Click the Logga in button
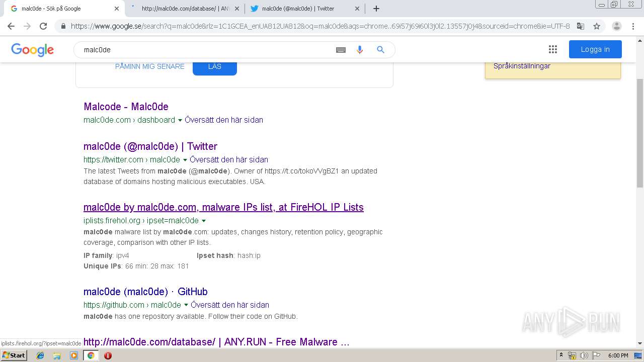Image resolution: width=644 pixels, height=362 pixels. pos(595,49)
